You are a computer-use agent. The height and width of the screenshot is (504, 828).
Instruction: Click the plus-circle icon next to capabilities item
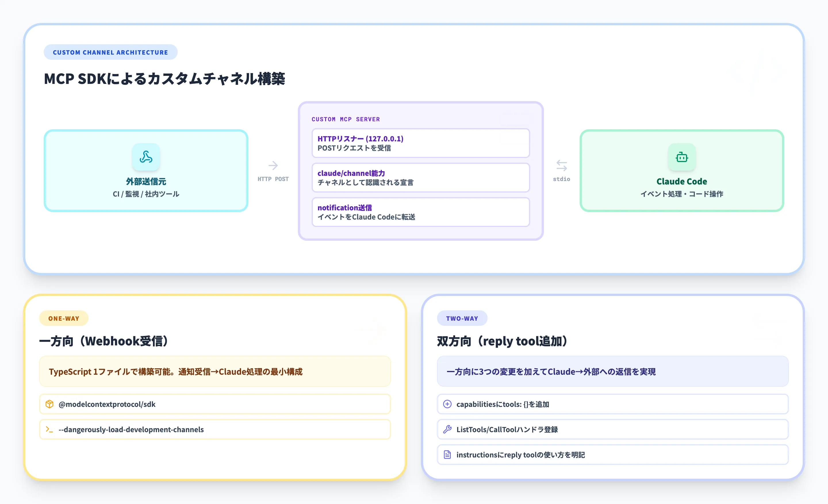[447, 404]
